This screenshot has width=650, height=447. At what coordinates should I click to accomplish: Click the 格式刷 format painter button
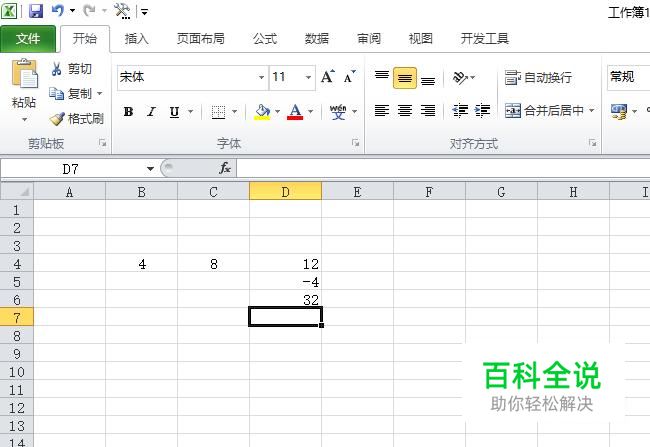click(x=76, y=119)
